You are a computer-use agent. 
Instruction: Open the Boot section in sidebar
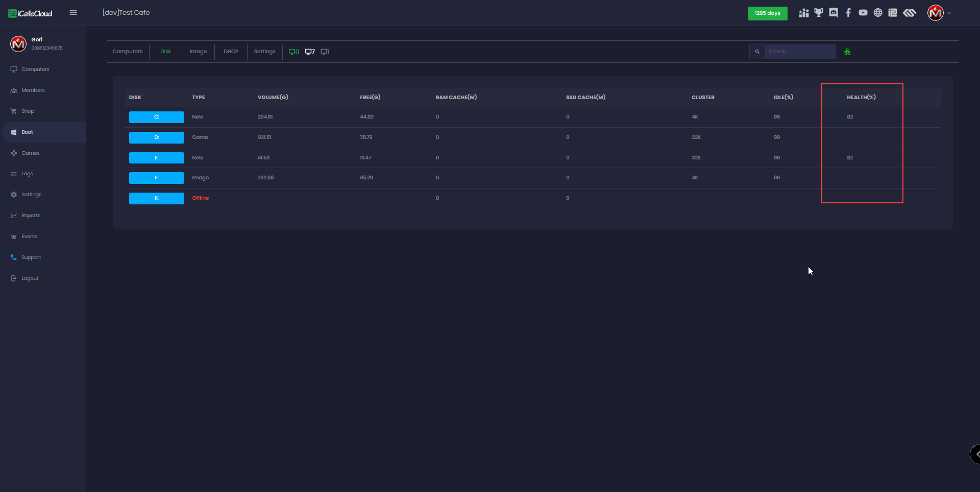[x=28, y=132]
